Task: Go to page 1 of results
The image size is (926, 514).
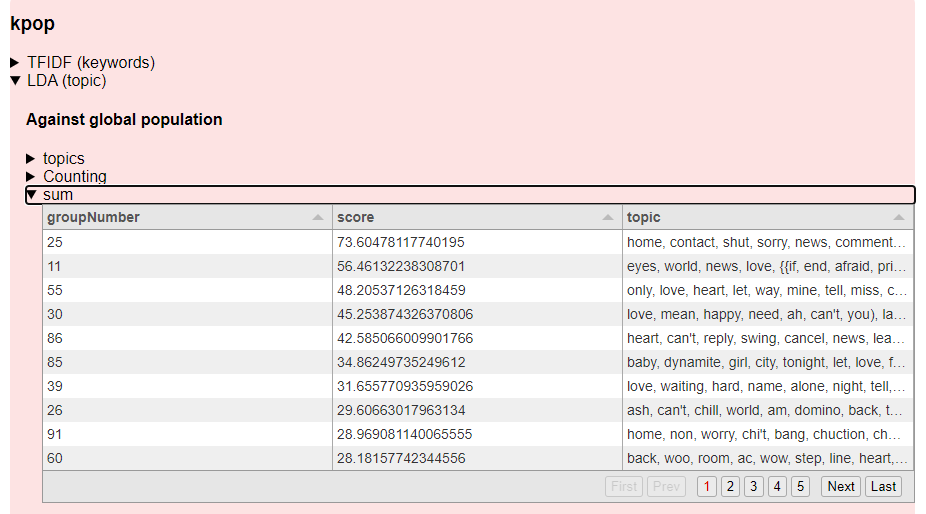Action: pos(707,486)
